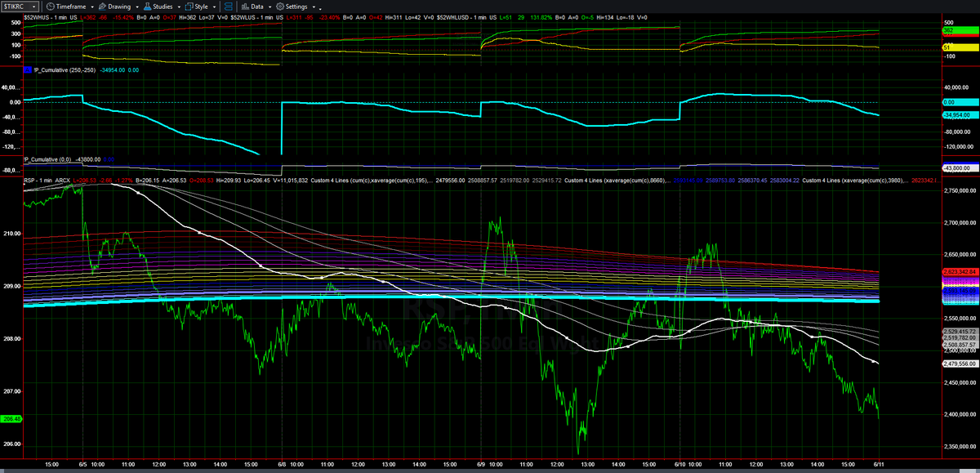Click the Settings gear icon

coord(280,6)
